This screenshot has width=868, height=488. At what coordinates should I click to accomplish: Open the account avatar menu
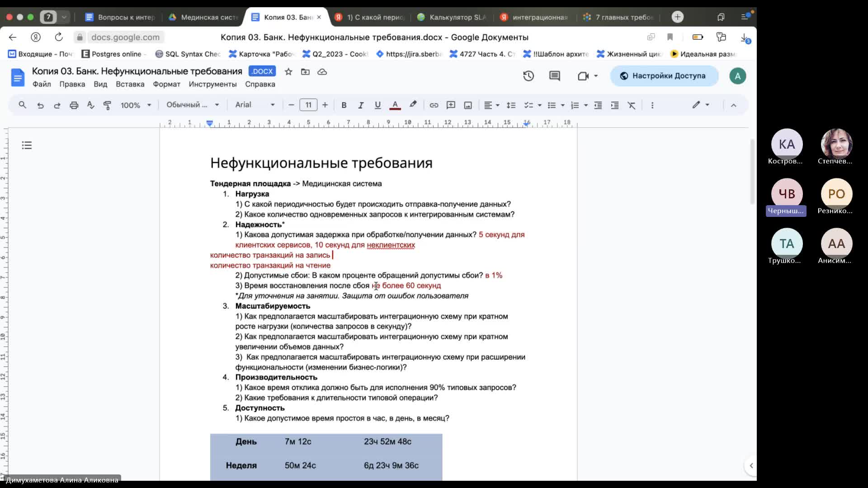pos(737,76)
